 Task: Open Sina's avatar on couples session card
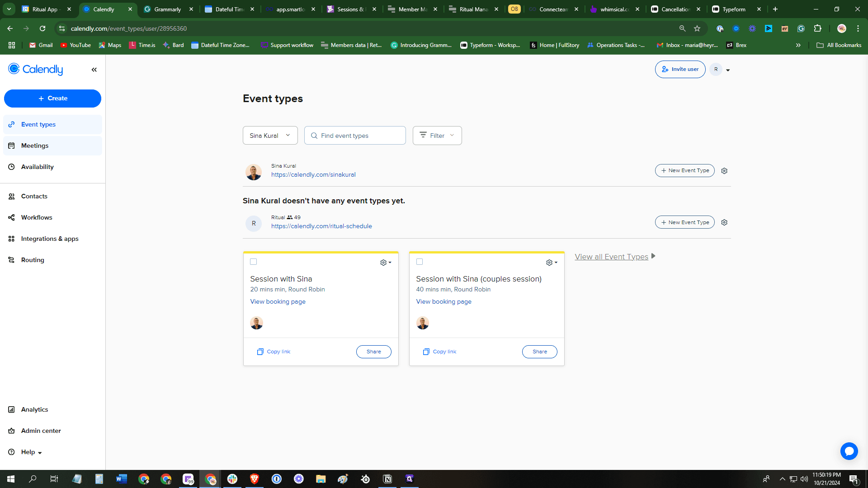point(422,323)
